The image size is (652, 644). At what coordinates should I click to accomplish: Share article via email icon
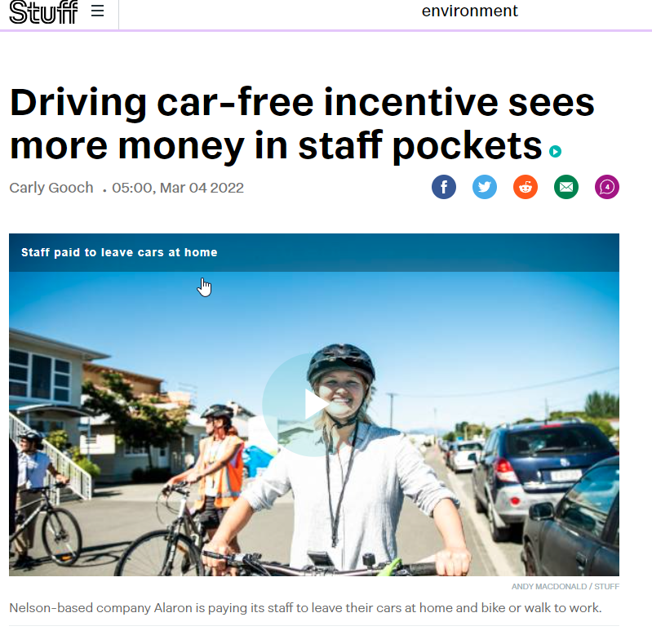566,187
